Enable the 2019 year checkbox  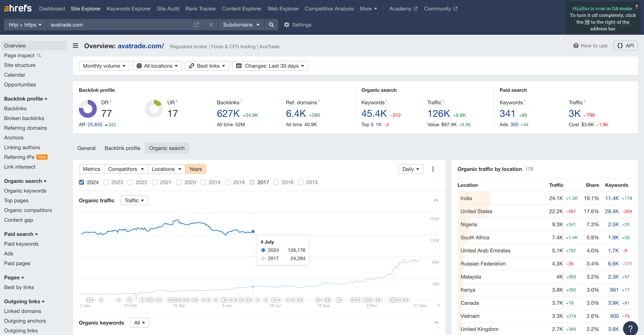pyautogui.click(x=203, y=182)
